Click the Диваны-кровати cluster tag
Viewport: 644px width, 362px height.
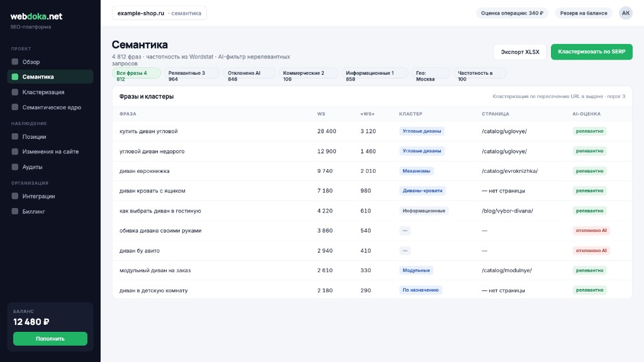pyautogui.click(x=422, y=191)
